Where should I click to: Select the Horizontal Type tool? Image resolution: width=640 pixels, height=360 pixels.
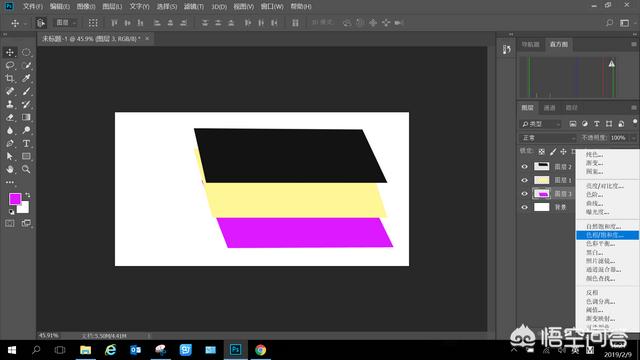[26, 144]
